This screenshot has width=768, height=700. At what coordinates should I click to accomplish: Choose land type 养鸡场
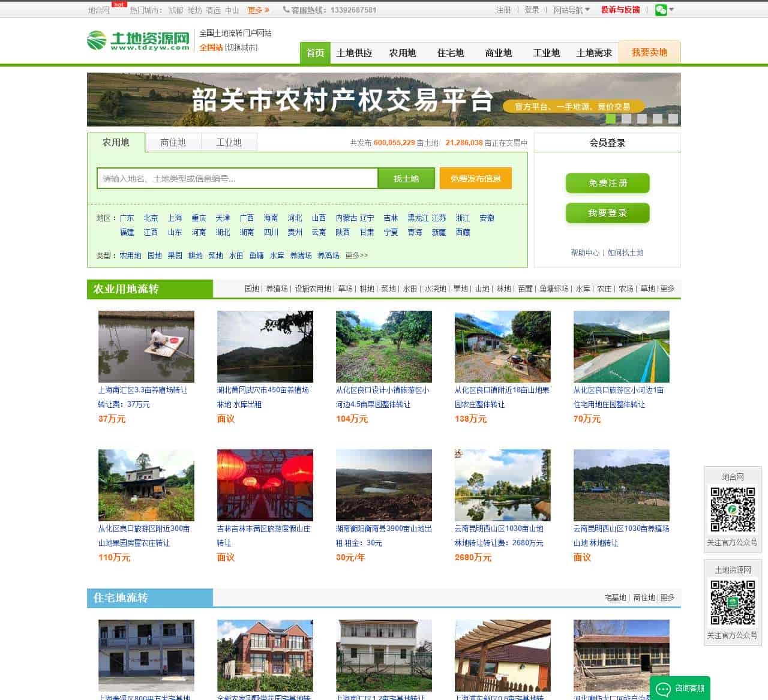coord(328,256)
